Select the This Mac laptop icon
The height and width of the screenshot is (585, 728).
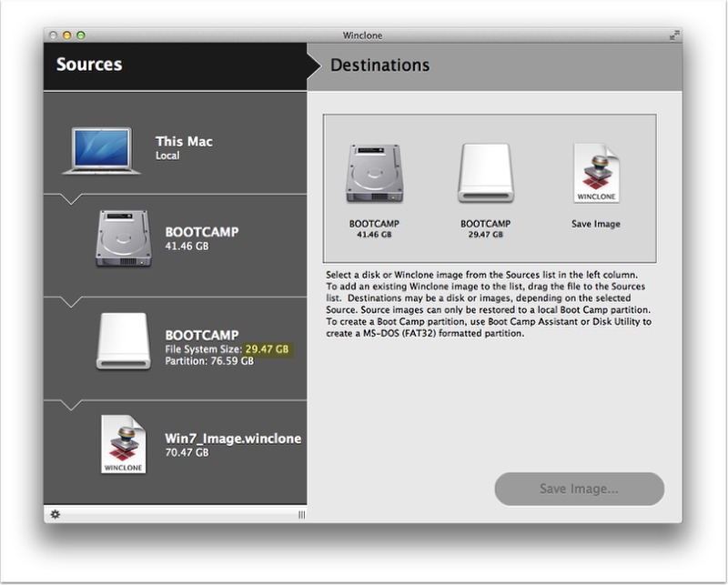101,151
